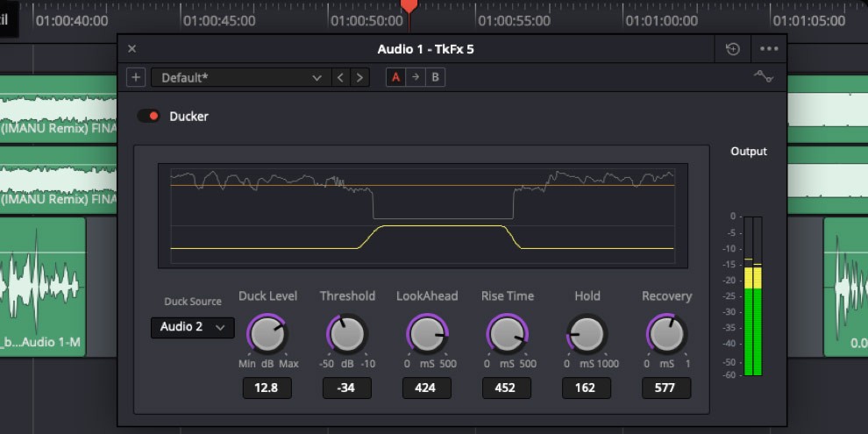Copy A to B arrow button
This screenshot has height=434, width=868.
416,77
